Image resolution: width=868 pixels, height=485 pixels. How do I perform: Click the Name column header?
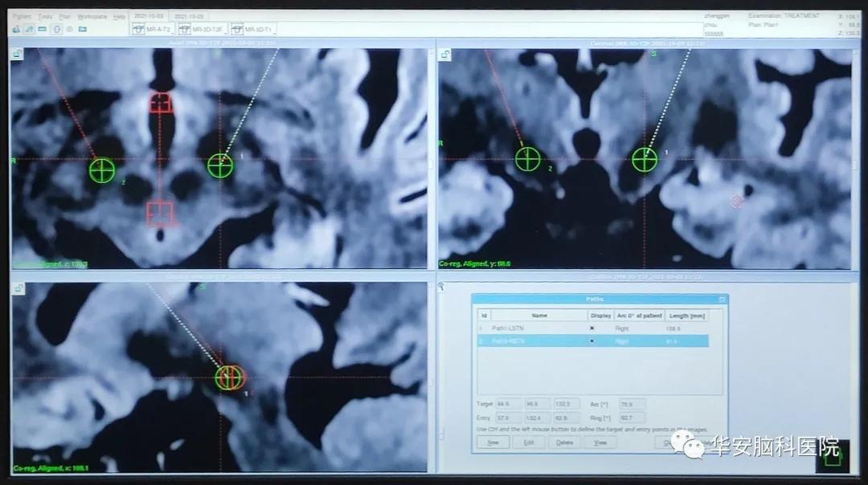[539, 316]
